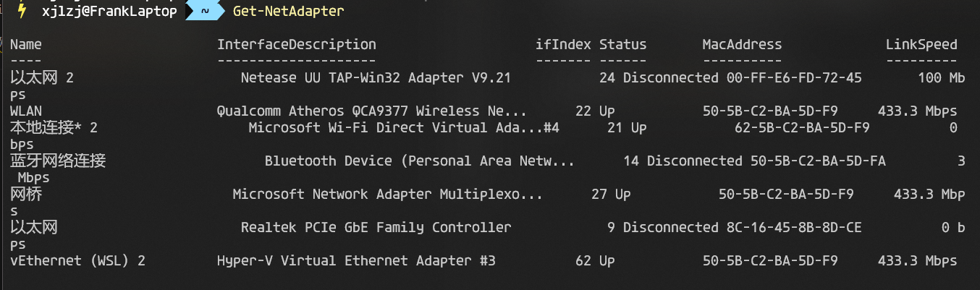
Task: Click the InterfaceDescription column header
Action: [296, 45]
